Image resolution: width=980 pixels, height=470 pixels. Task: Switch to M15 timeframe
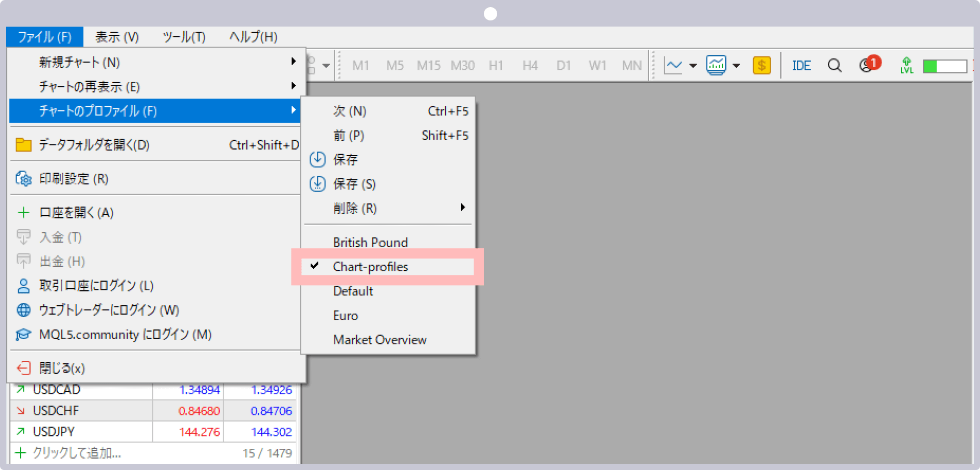(428, 65)
